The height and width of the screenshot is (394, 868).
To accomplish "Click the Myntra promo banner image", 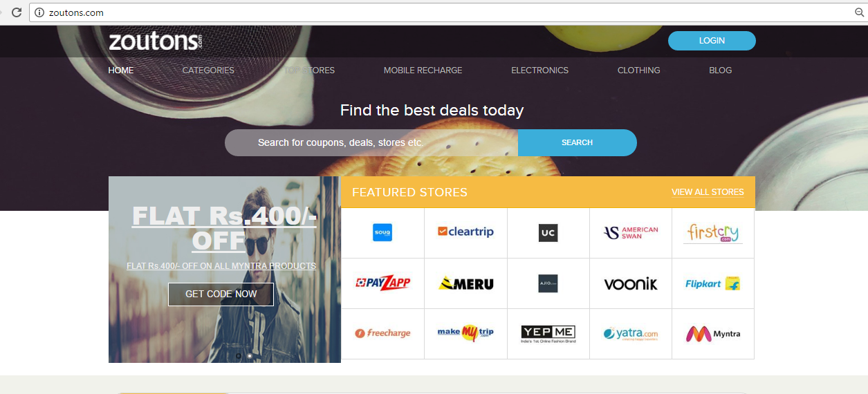I will (225, 270).
